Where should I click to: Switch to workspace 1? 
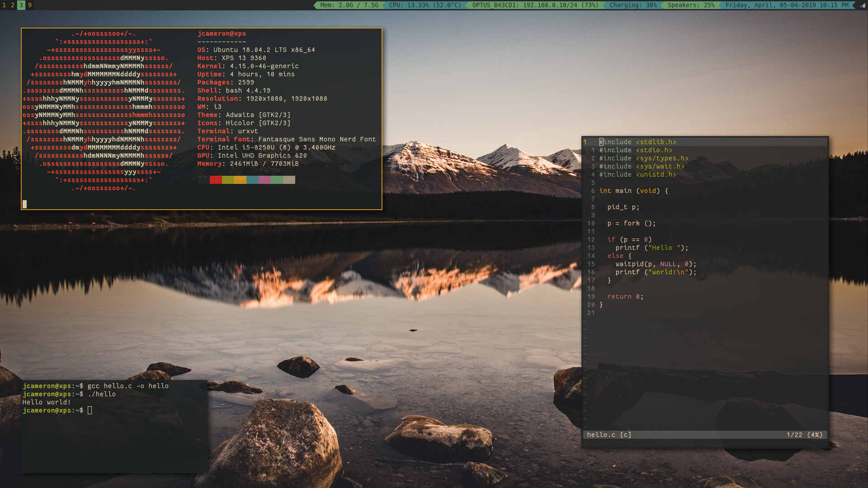[x=4, y=5]
